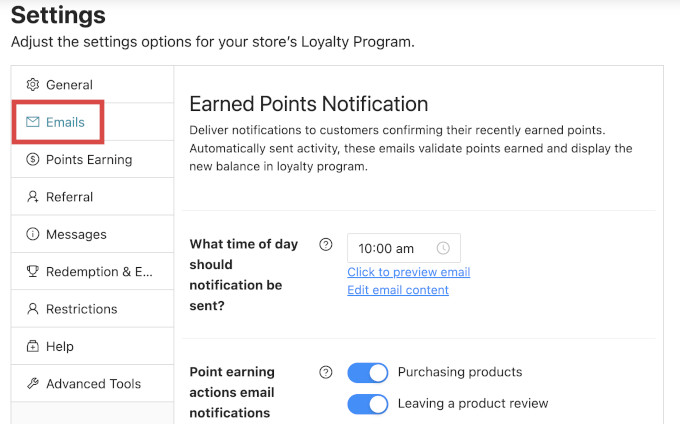Click help icon beside point earning actions
This screenshot has width=680, height=424.
click(x=325, y=373)
